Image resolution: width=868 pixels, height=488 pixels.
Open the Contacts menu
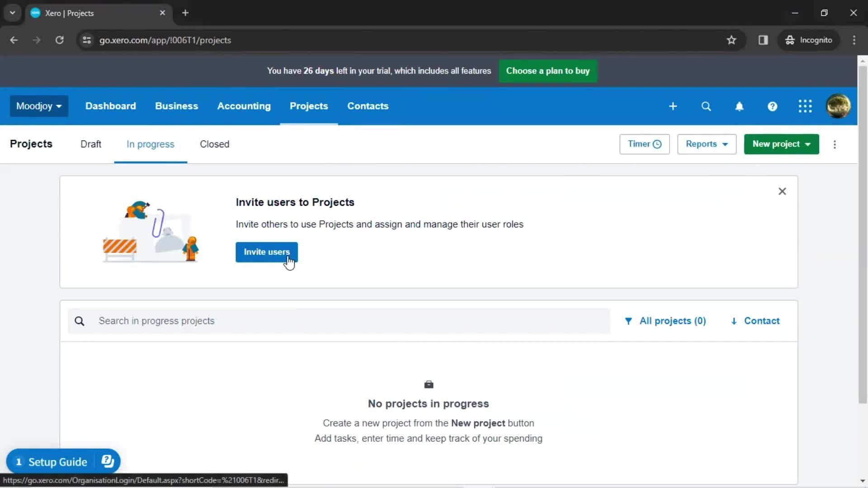click(368, 106)
